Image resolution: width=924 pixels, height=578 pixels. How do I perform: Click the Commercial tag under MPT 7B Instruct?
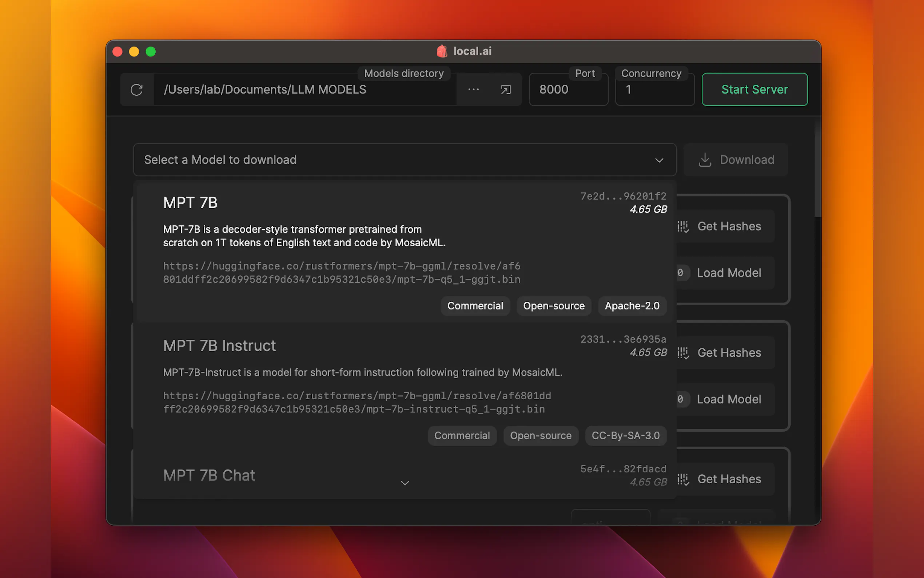point(462,435)
